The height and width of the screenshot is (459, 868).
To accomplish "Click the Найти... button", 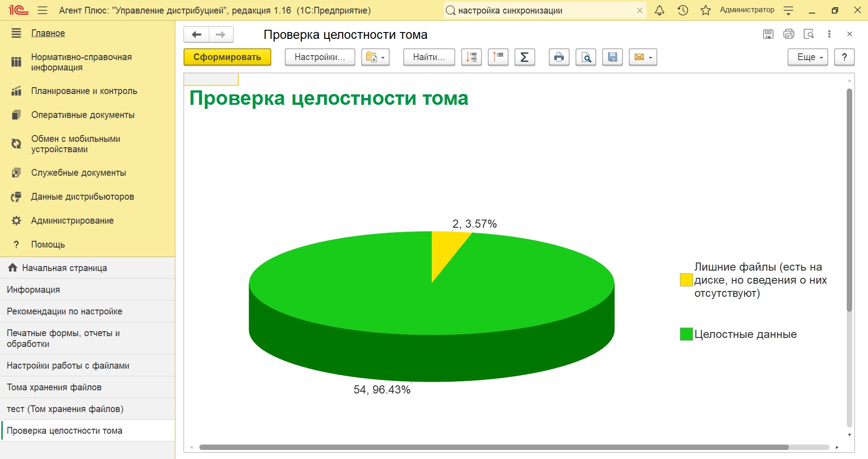I will 429,57.
